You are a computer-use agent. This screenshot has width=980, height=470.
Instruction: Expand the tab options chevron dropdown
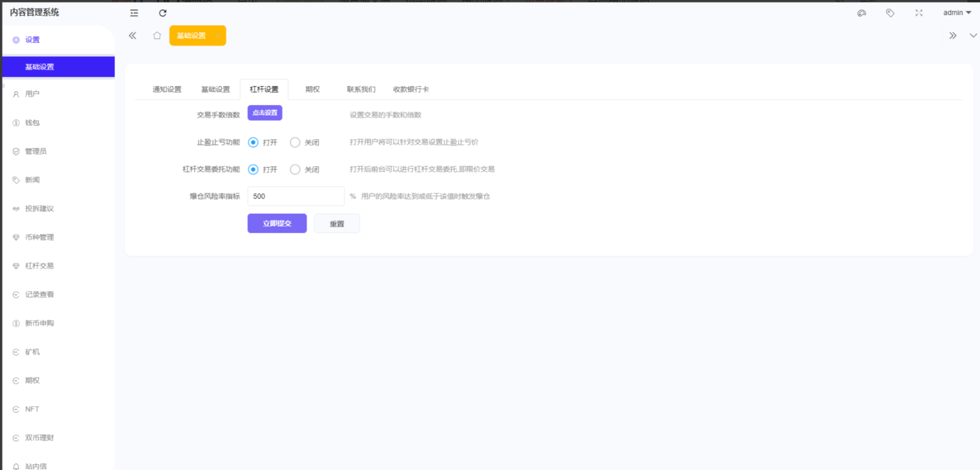[x=973, y=36]
